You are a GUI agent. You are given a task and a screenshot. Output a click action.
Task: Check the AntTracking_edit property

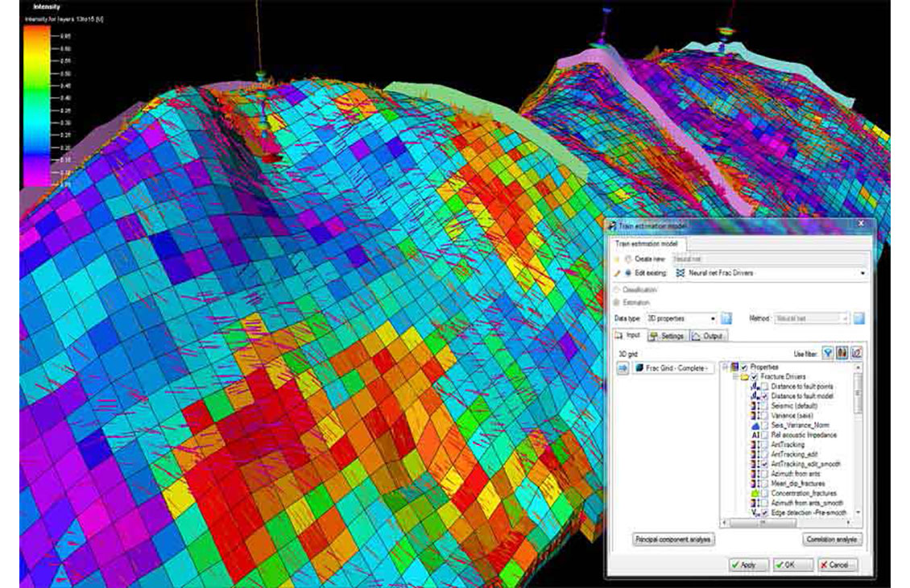point(765,454)
